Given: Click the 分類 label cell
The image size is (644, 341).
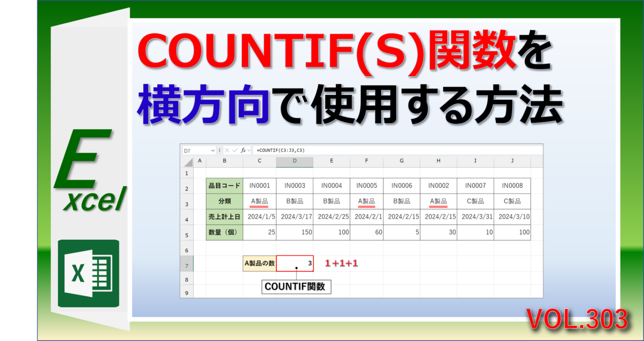Looking at the screenshot, I should tap(224, 201).
